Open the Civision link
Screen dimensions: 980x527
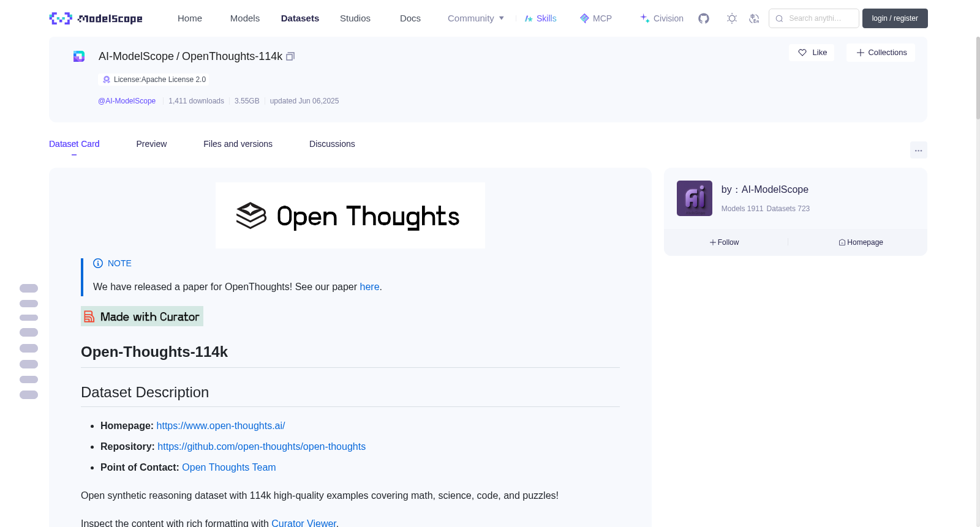(661, 18)
